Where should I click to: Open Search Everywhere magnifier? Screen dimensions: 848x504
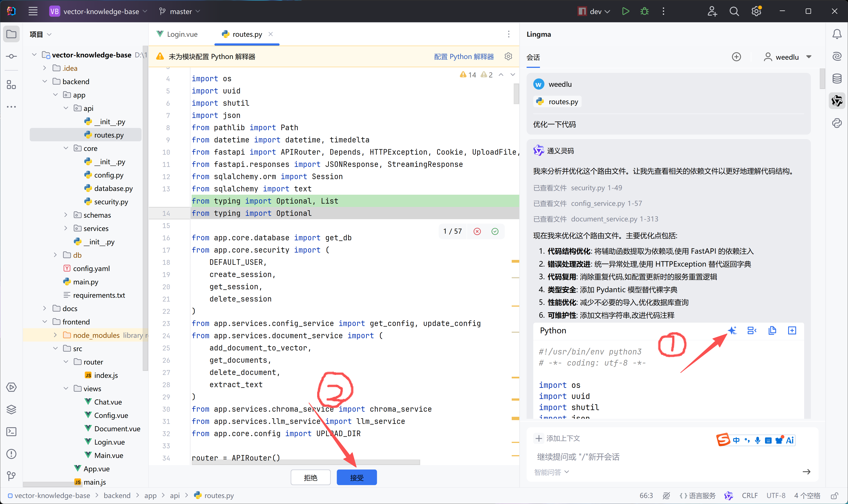[x=734, y=11]
